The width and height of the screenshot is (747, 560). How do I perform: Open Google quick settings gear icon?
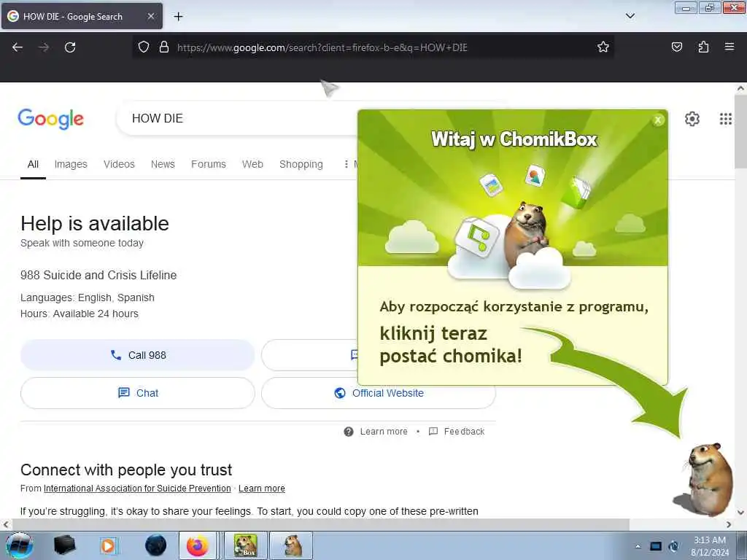tap(692, 119)
